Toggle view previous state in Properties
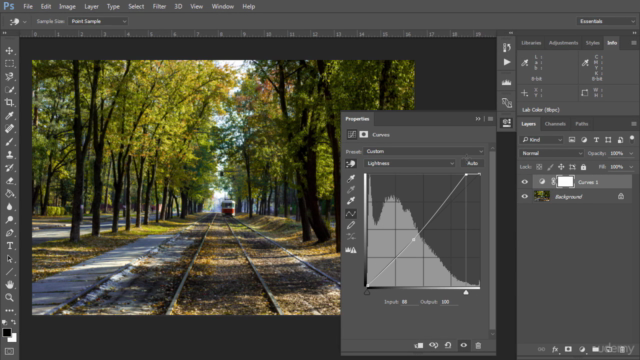This screenshot has height=360, width=640. [x=433, y=345]
